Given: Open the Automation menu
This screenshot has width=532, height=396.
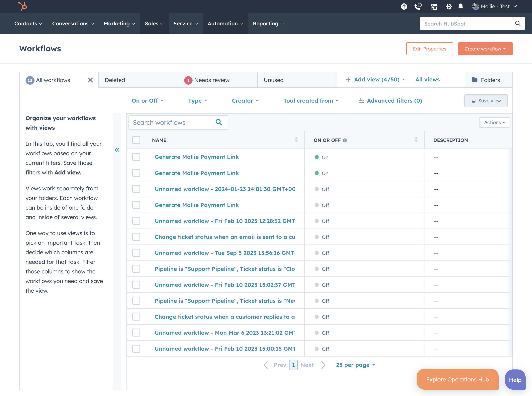Looking at the screenshot, I should coord(225,24).
